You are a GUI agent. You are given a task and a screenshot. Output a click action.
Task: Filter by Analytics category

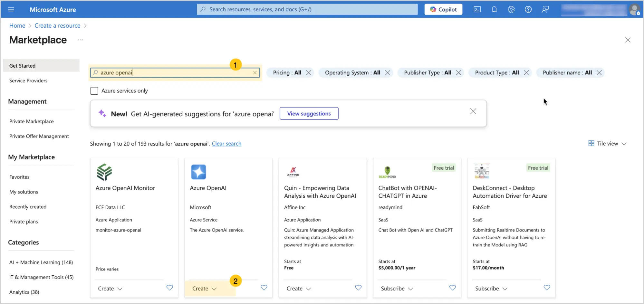tap(24, 292)
